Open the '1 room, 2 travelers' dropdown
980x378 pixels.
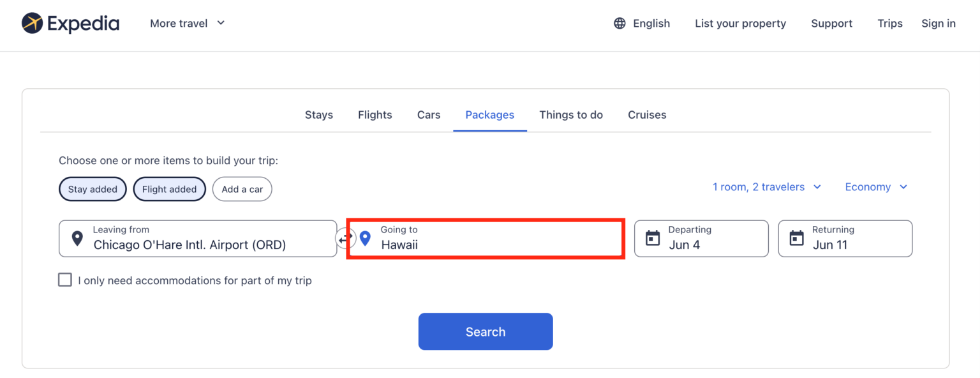[766, 187]
